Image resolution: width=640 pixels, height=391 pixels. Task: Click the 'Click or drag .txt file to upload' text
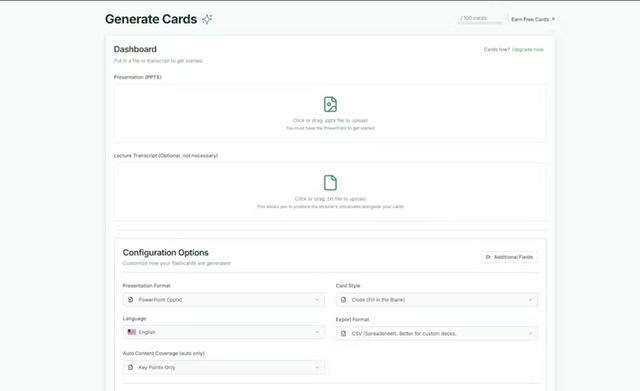330,199
